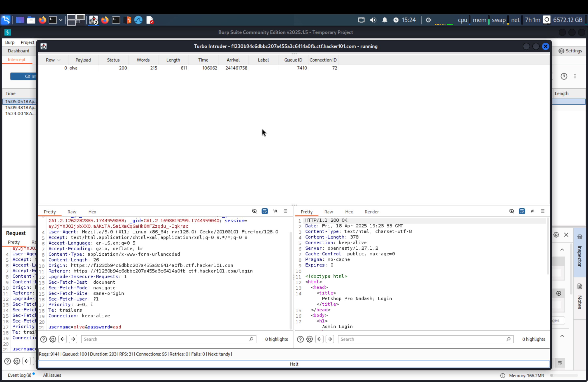The width and height of the screenshot is (588, 382).
Task: Open Burp main window three-dot menu
Action: pyautogui.click(x=575, y=77)
